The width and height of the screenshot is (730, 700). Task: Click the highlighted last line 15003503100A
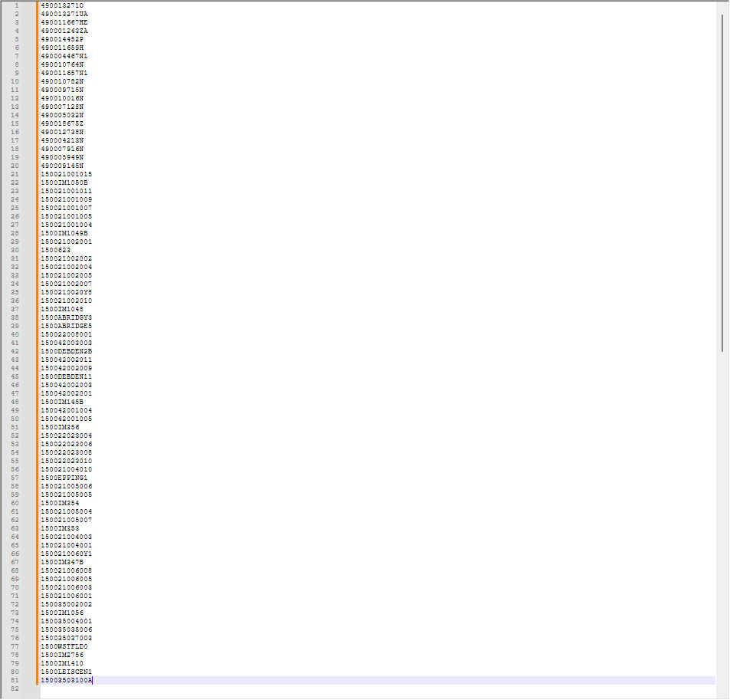click(66, 680)
